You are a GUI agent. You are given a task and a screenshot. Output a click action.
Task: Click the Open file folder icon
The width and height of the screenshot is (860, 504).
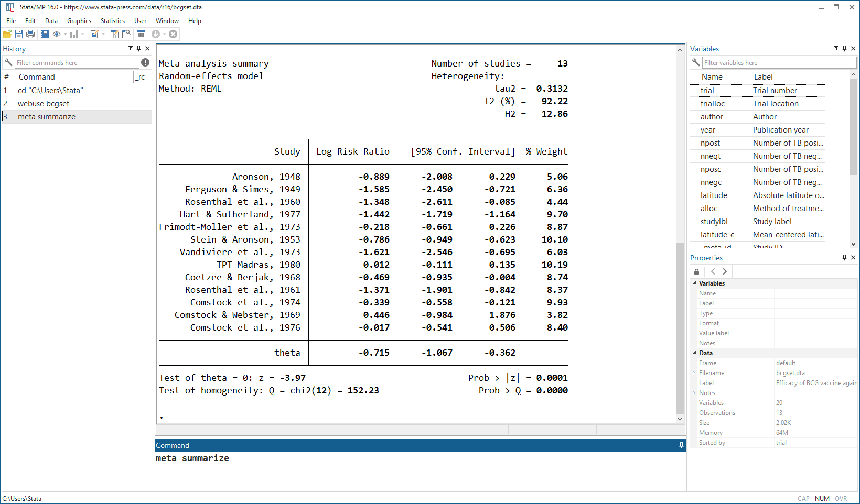7,34
